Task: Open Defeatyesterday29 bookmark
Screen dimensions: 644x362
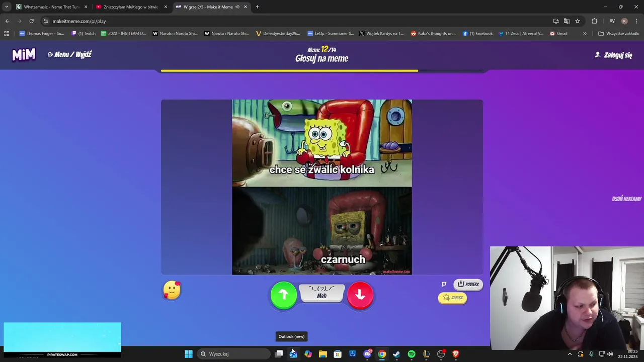Action: coord(278,34)
